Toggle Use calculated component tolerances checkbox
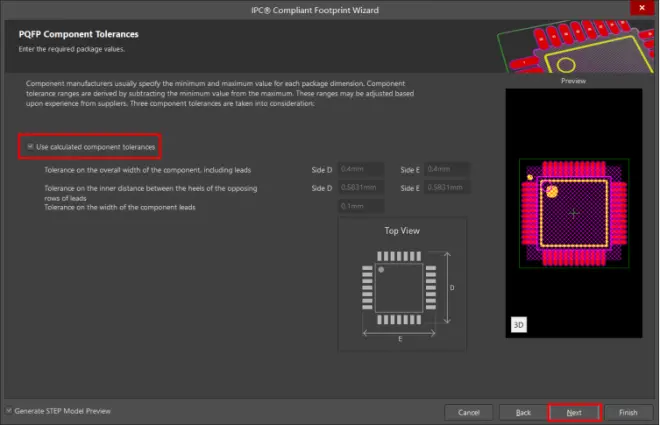This screenshot has width=660, height=425. 30,146
